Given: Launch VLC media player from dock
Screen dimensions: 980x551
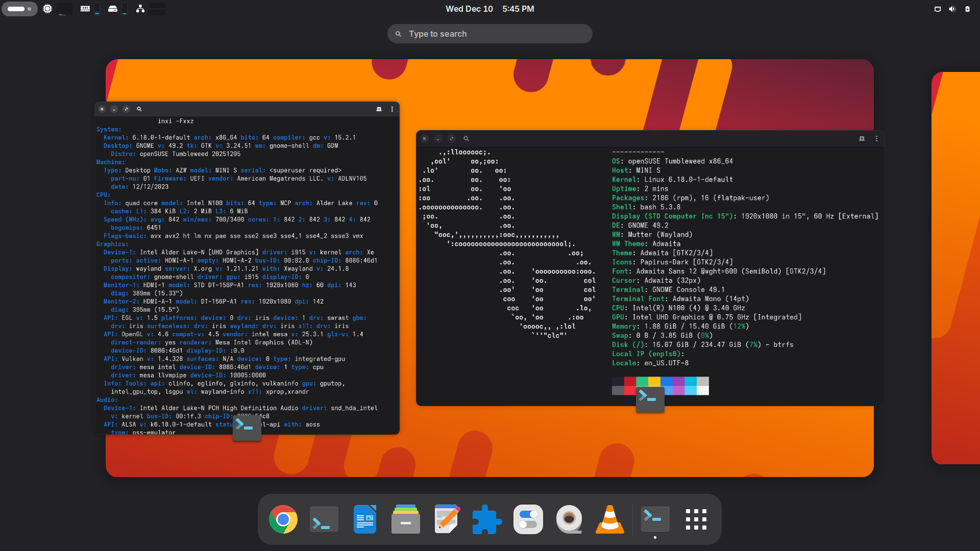Looking at the screenshot, I should (x=609, y=519).
